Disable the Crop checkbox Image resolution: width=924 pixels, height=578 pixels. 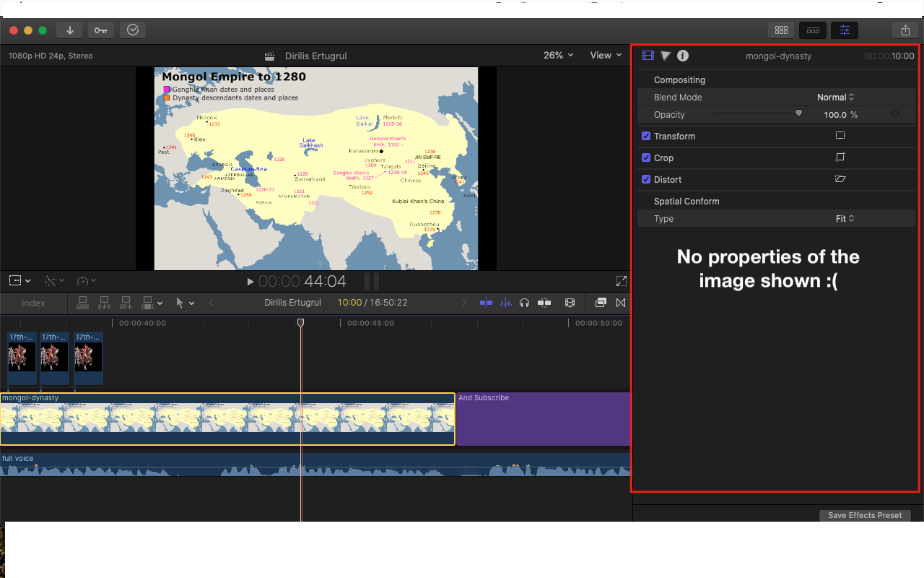[x=646, y=158]
